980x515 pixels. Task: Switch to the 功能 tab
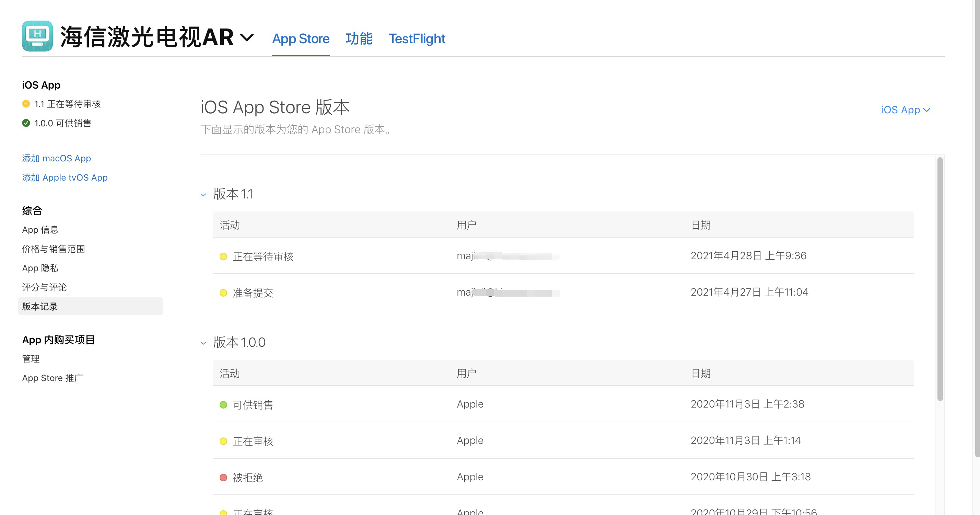click(x=359, y=38)
